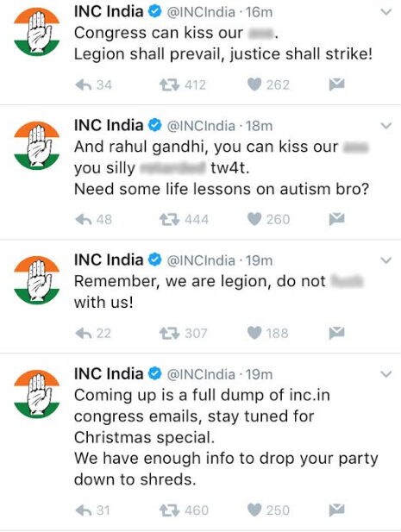Open the dropdown chevron on the 18m tweet
Screen dimensions: 401x532
386,126
